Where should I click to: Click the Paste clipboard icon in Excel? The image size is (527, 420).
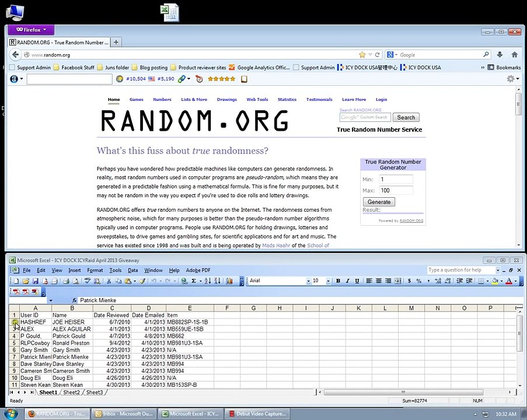click(128, 281)
